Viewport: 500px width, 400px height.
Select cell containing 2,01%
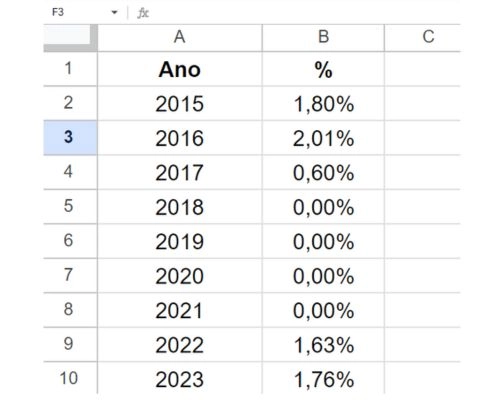(x=323, y=138)
